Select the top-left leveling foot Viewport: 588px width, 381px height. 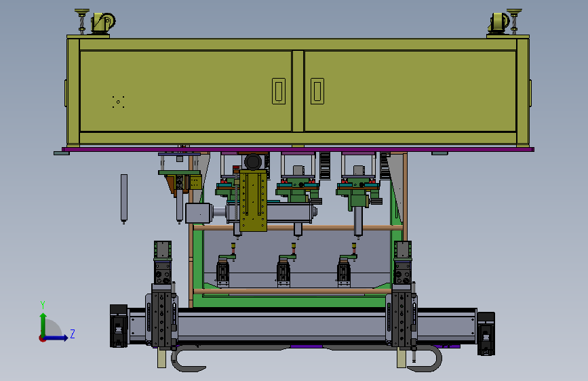click(82, 22)
